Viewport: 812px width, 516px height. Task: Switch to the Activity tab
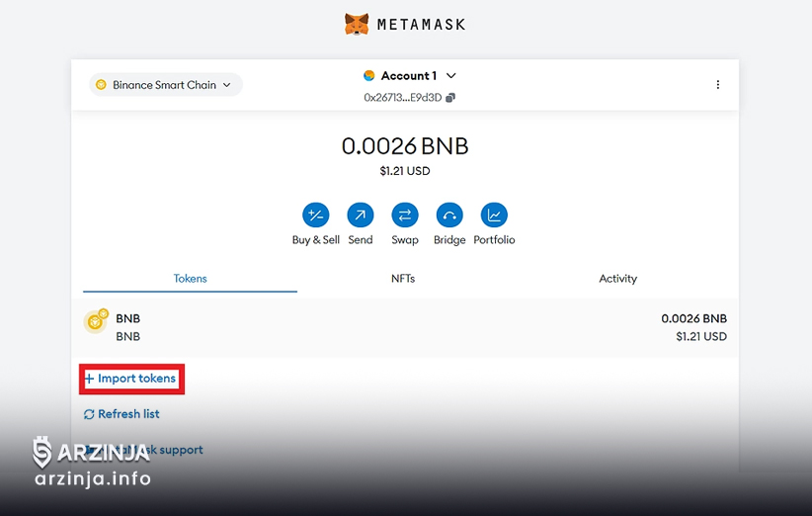[x=617, y=279]
